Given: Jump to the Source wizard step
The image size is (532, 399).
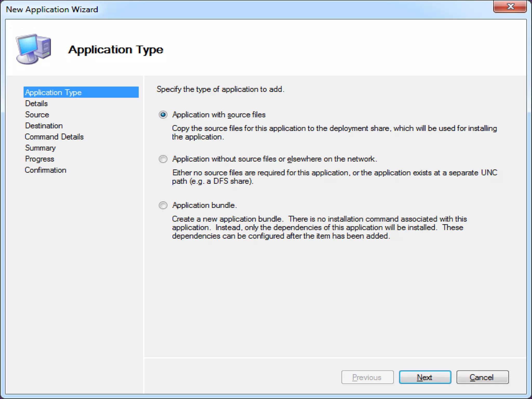Looking at the screenshot, I should pyautogui.click(x=37, y=115).
